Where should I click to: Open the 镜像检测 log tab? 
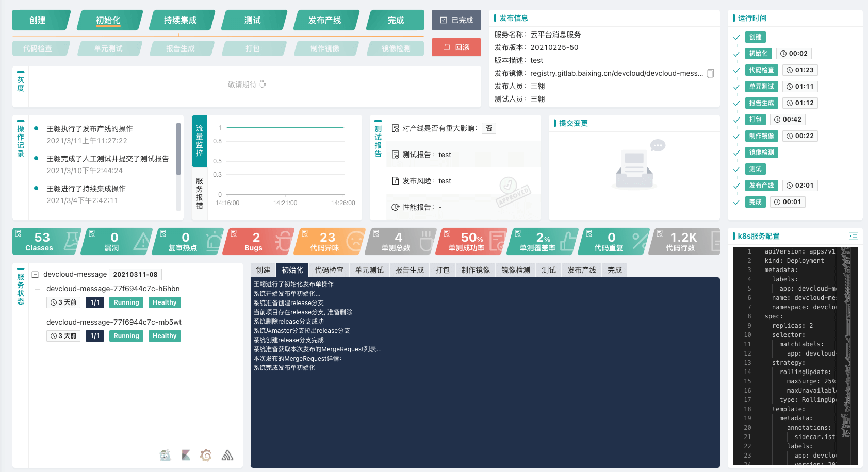pos(516,270)
